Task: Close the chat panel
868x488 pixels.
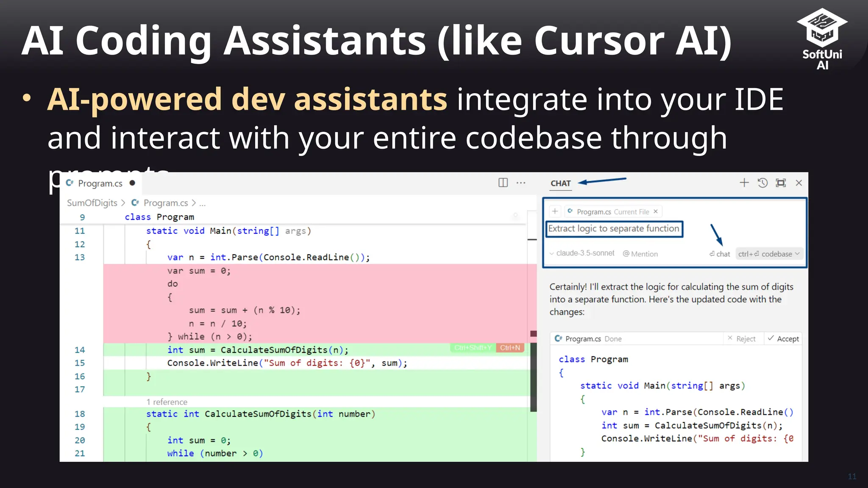Action: point(799,183)
